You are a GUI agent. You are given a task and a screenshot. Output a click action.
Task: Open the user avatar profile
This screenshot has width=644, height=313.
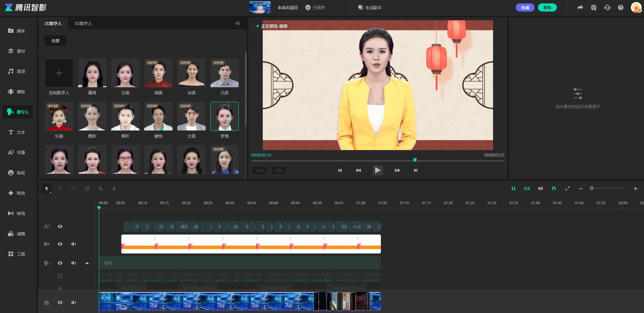click(x=636, y=7)
